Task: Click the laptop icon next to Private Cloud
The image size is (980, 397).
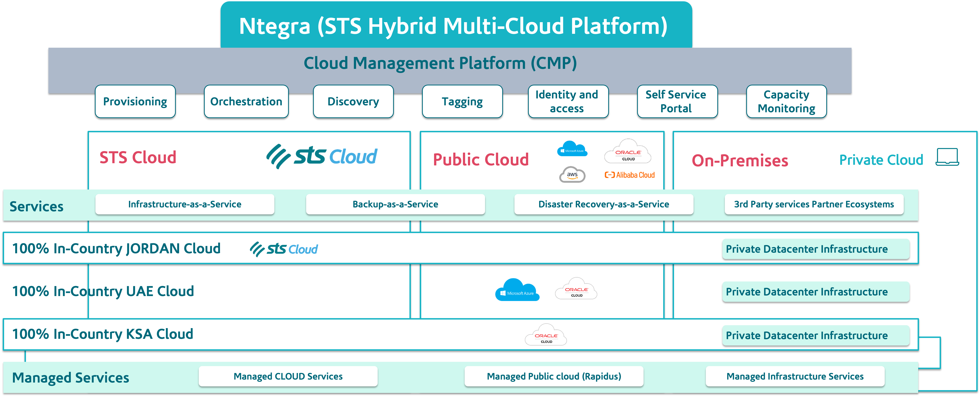Action: pyautogui.click(x=947, y=157)
